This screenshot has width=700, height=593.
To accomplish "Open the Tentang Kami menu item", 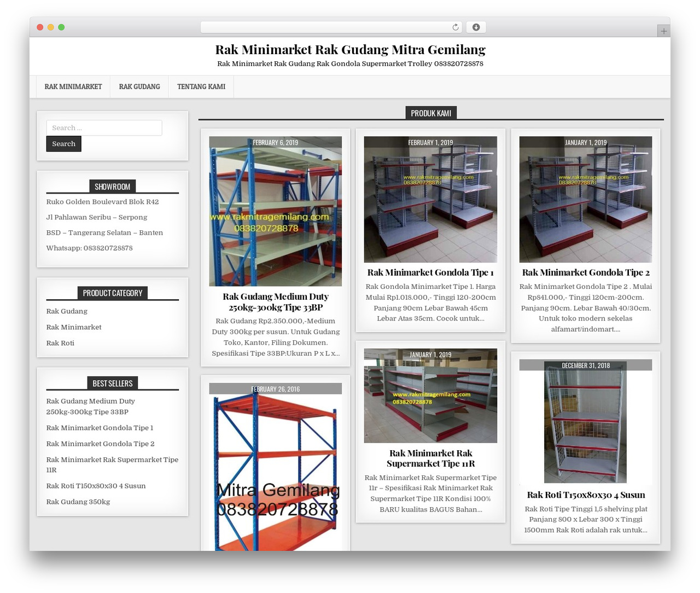I will 201,87.
